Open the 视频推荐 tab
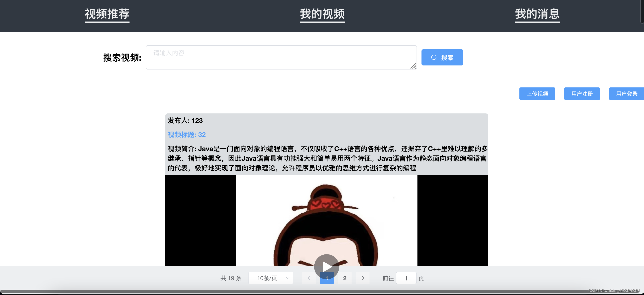This screenshot has width=644, height=295. pyautogui.click(x=107, y=14)
